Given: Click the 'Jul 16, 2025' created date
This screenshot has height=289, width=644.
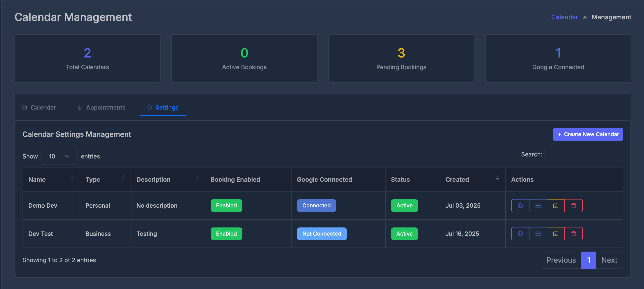Looking at the screenshot, I should click(462, 234).
